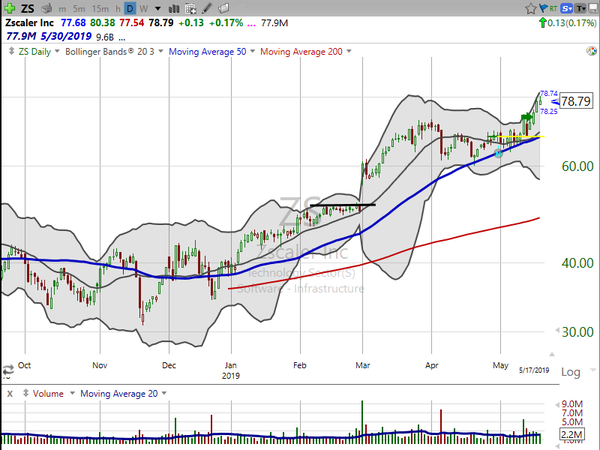Open the T dropdown button
This screenshot has width=600, height=450.
click(x=580, y=8)
